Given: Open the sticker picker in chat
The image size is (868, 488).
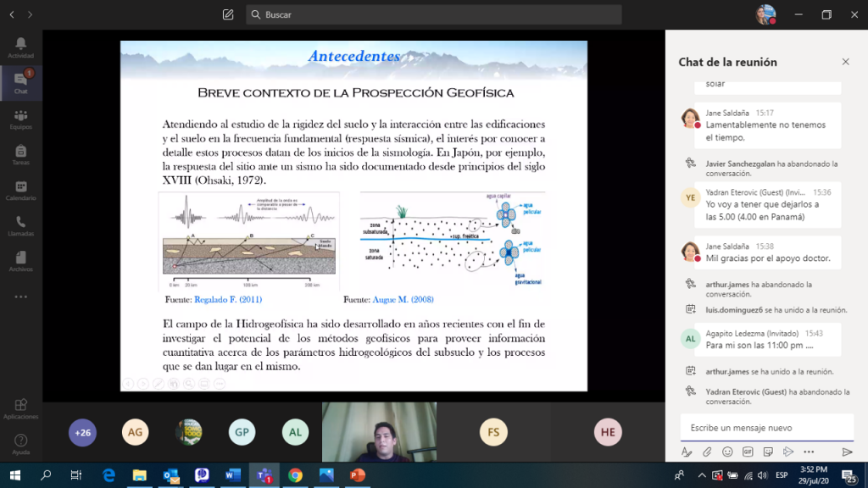Looking at the screenshot, I should (768, 452).
